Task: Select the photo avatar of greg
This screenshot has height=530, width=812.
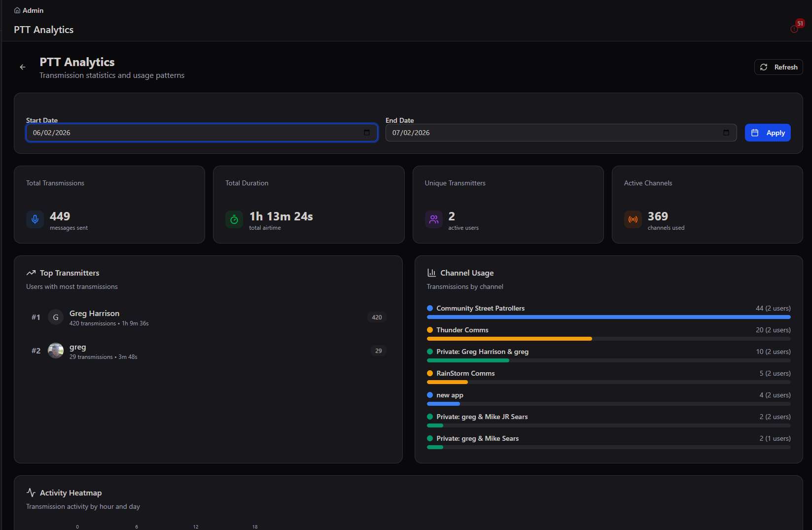Action: coord(56,351)
